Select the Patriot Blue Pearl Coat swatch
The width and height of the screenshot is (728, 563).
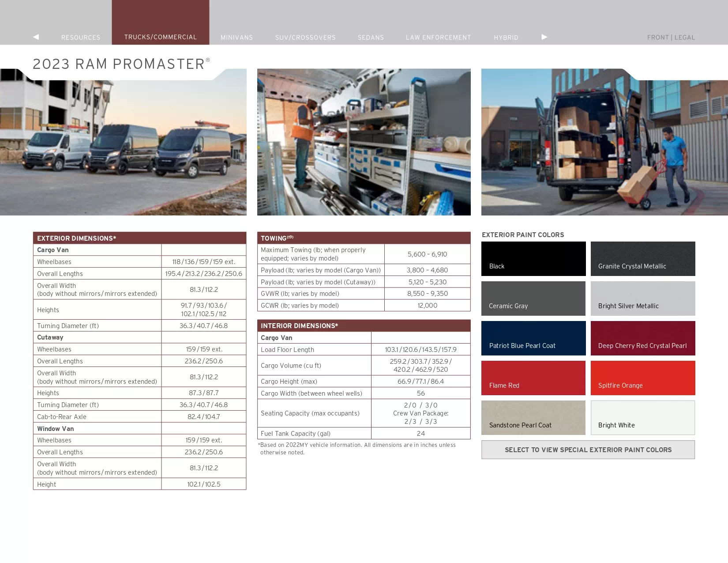pos(533,338)
